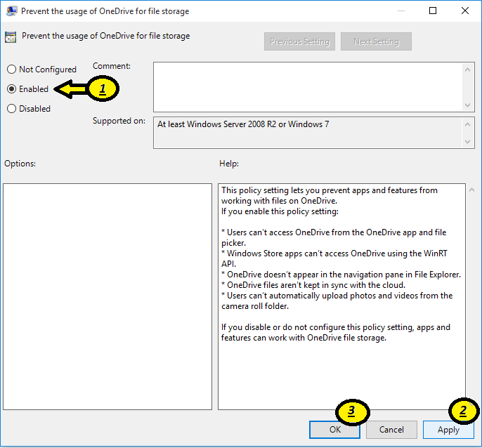
Task: Confirm the dialog with OK
Action: pos(334,430)
